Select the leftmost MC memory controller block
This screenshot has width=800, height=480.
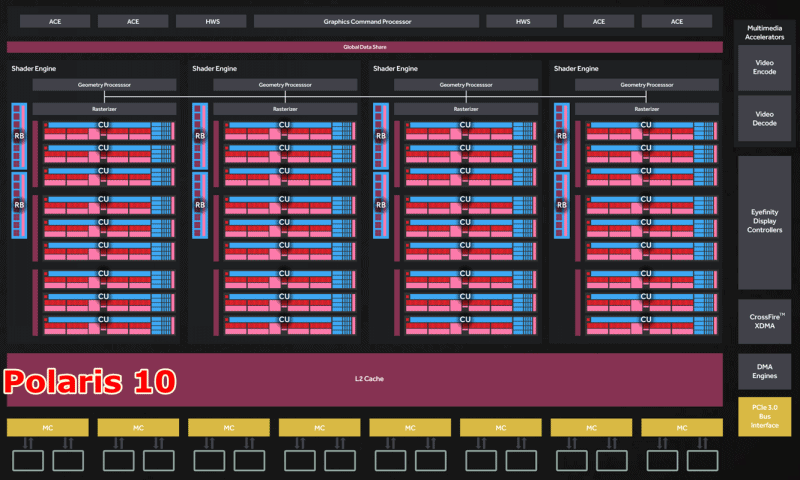point(47,428)
